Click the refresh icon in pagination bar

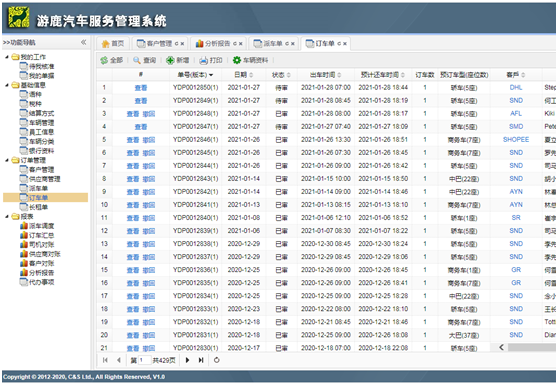tap(216, 360)
